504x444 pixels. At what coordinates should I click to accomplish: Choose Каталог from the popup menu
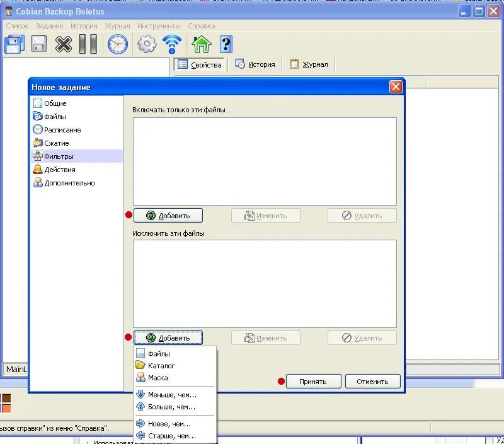click(175, 366)
